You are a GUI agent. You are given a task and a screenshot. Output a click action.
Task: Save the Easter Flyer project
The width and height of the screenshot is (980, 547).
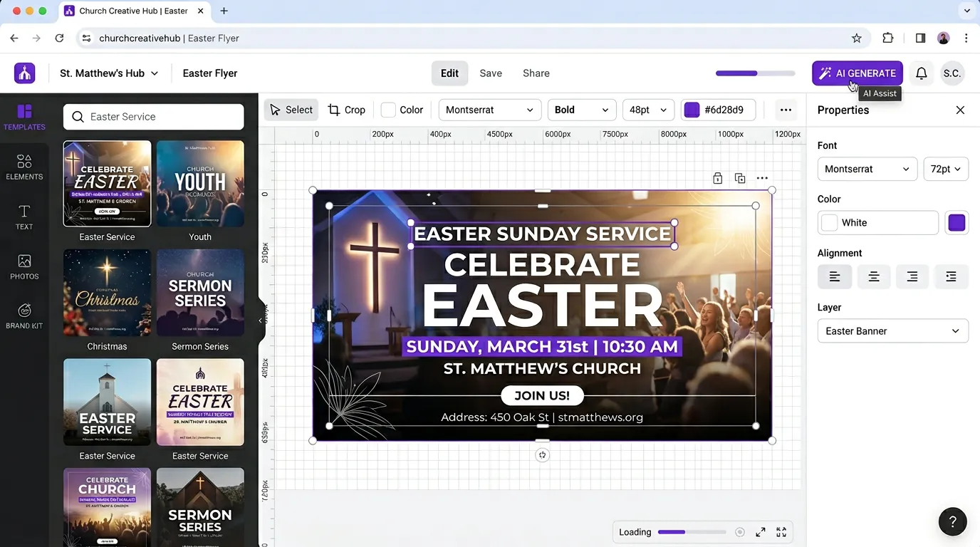point(491,73)
